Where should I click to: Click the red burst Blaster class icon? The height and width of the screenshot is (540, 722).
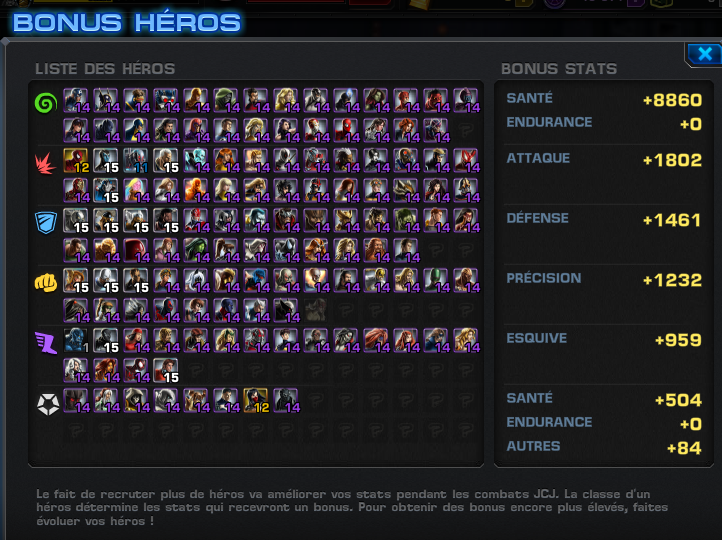[46, 163]
